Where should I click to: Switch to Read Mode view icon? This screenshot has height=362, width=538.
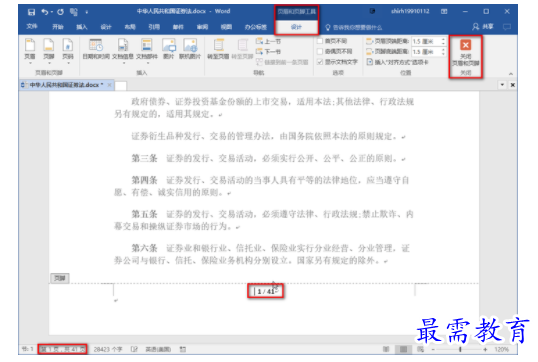[x=386, y=349]
